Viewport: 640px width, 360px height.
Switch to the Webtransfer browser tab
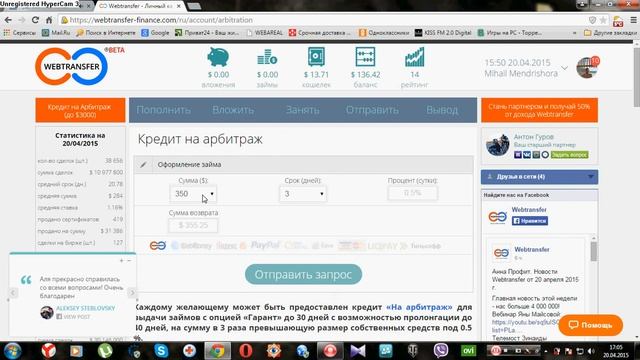[140, 6]
